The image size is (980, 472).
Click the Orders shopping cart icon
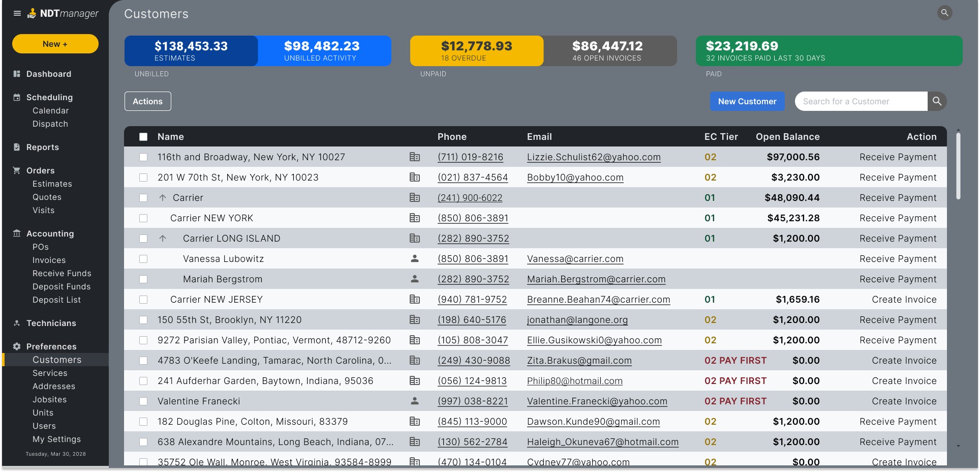[17, 170]
